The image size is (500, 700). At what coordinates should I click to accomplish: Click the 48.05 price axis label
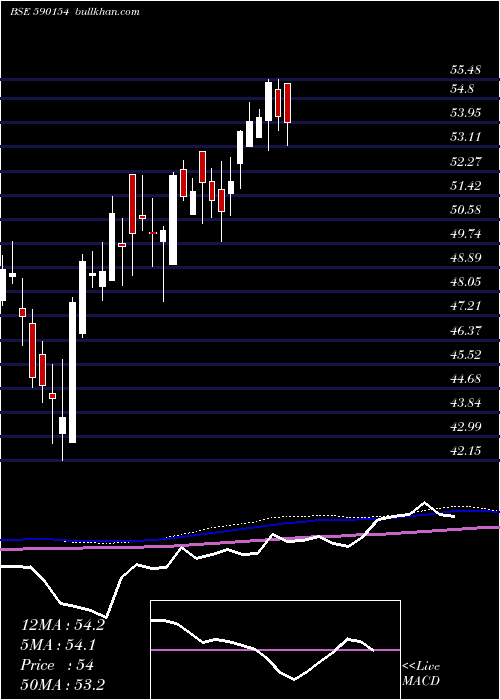pyautogui.click(x=465, y=282)
